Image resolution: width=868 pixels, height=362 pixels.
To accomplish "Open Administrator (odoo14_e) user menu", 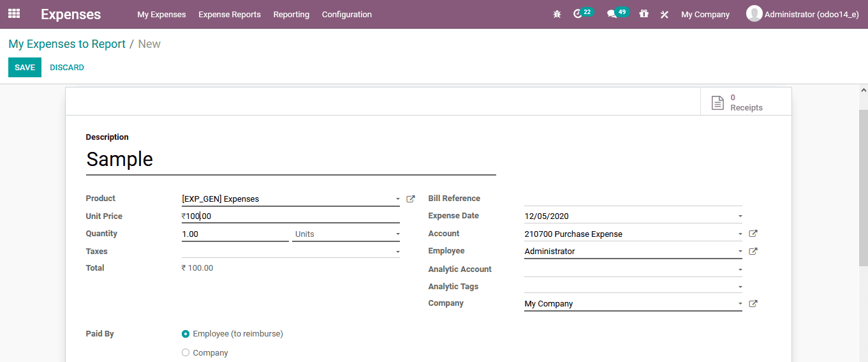I will [803, 14].
